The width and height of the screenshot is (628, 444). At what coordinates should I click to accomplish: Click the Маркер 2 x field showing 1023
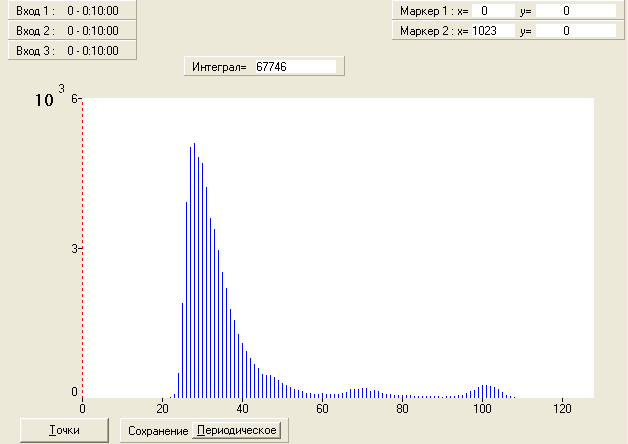point(493,31)
